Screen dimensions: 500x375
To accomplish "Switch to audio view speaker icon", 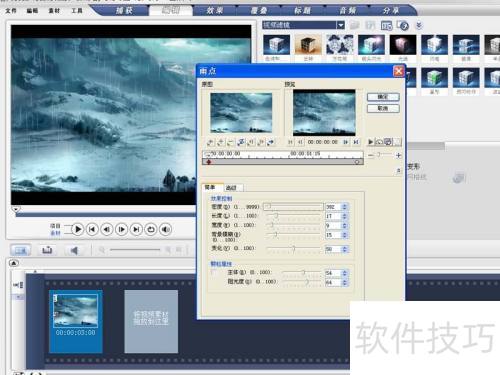I will click(x=74, y=250).
